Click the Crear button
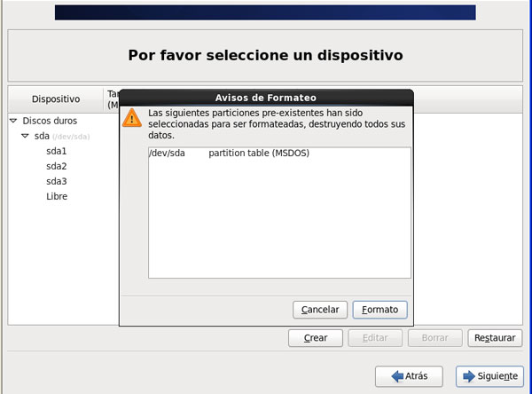 tap(316, 338)
